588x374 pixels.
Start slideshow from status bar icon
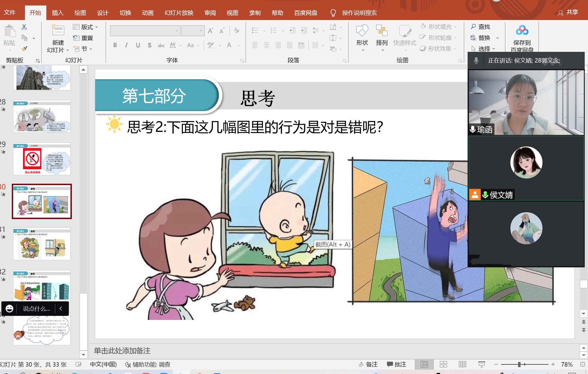[482, 364]
